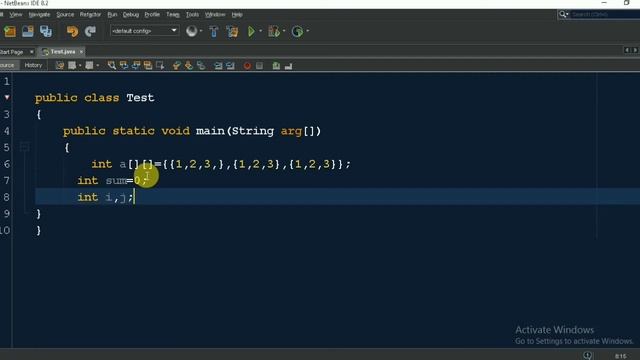The image size is (640, 360).
Task: Close the Start Page tab
Action: (31, 52)
